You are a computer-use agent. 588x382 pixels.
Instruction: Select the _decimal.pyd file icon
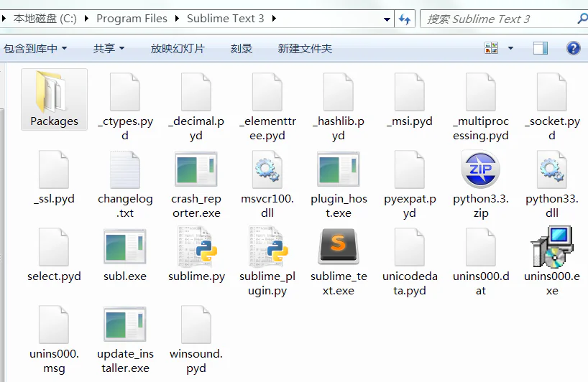click(196, 92)
